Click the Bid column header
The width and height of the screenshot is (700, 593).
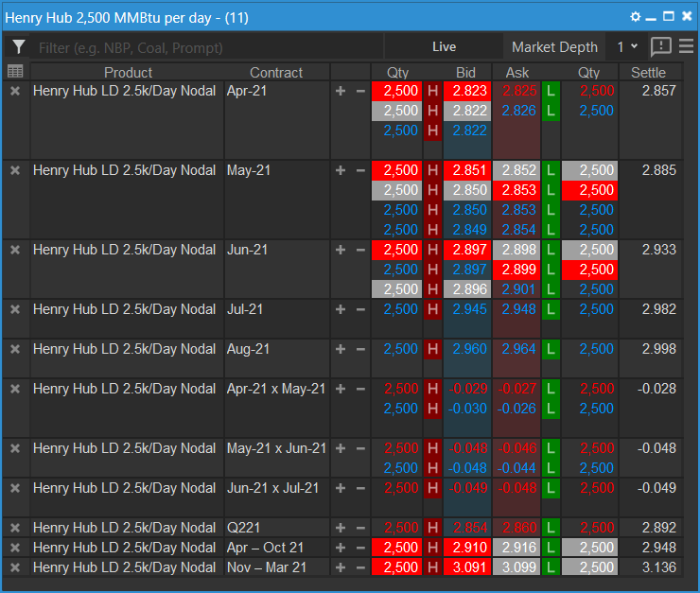(465, 72)
